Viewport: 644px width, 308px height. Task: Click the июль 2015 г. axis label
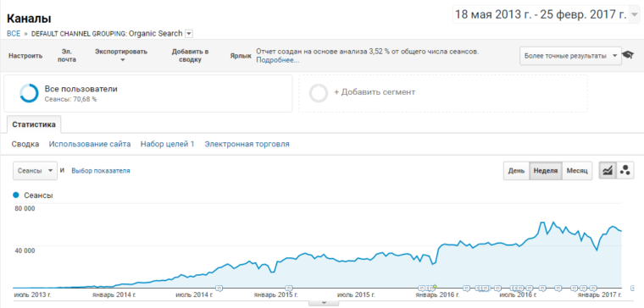357,294
